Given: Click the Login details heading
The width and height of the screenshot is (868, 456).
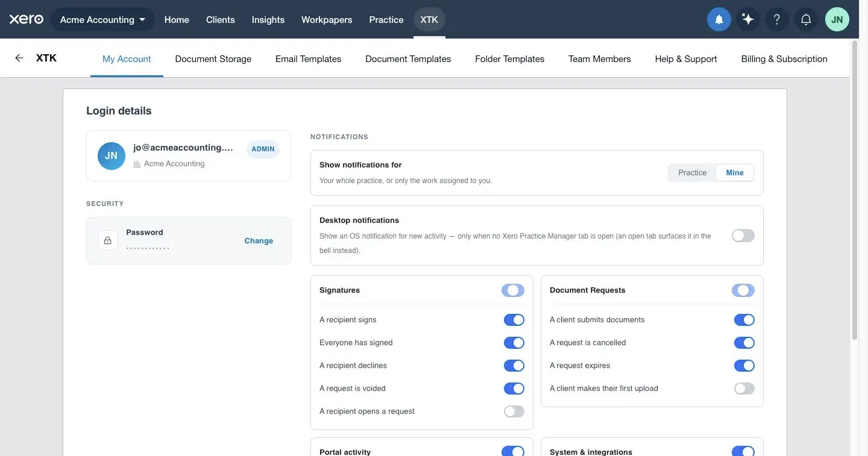Looking at the screenshot, I should 119,111.
